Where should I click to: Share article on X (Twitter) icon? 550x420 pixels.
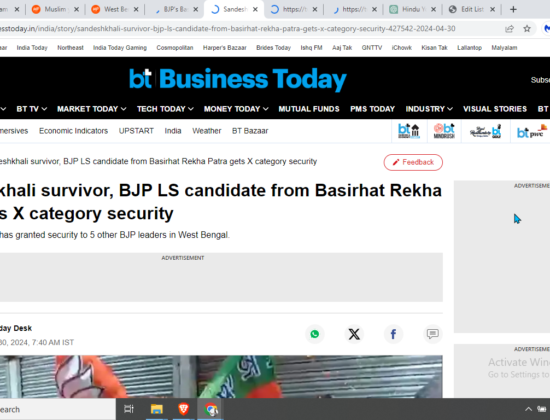[x=354, y=334]
